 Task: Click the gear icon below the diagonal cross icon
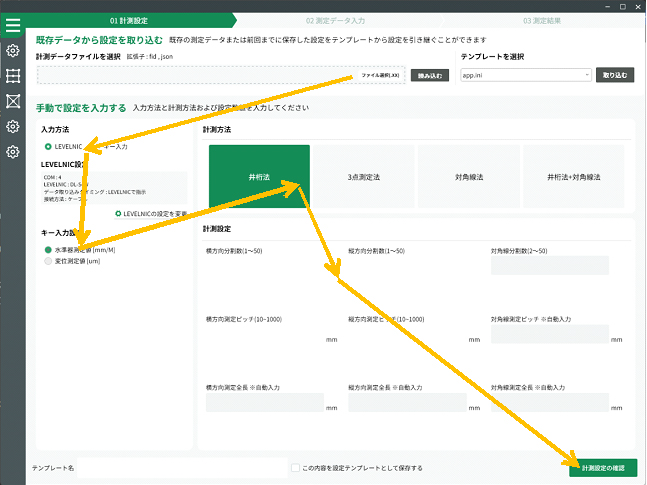13,126
